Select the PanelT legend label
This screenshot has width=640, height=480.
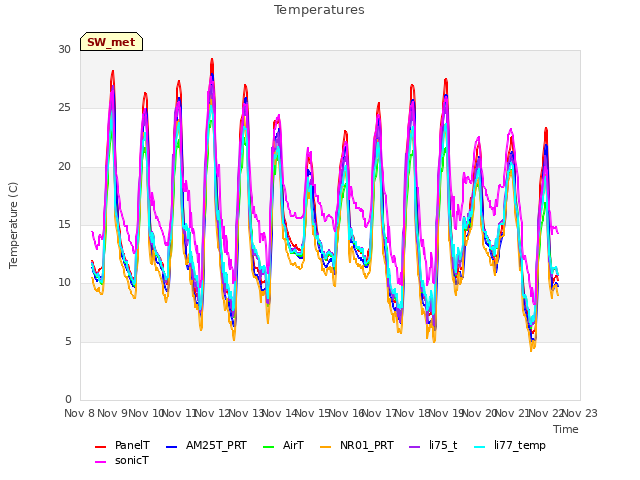(132, 445)
